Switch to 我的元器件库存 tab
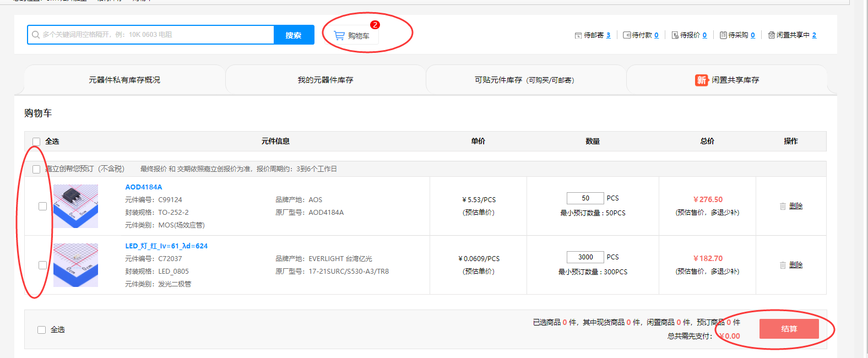The width and height of the screenshot is (868, 358). [x=325, y=80]
